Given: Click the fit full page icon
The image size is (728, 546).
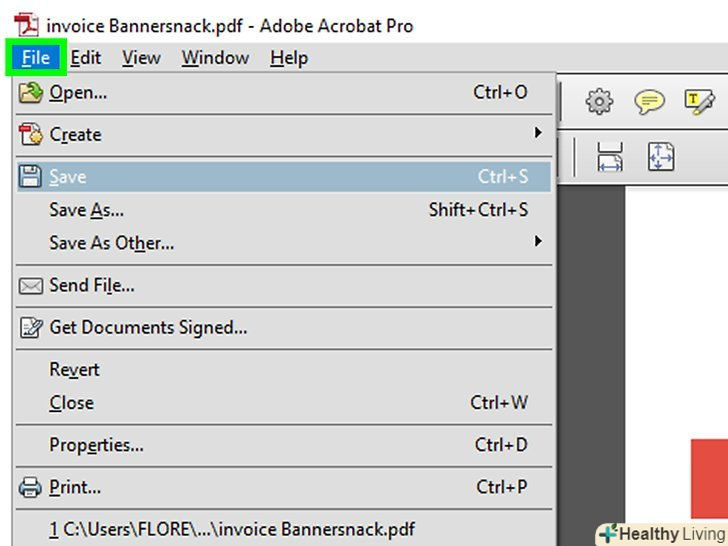Looking at the screenshot, I should [x=661, y=156].
